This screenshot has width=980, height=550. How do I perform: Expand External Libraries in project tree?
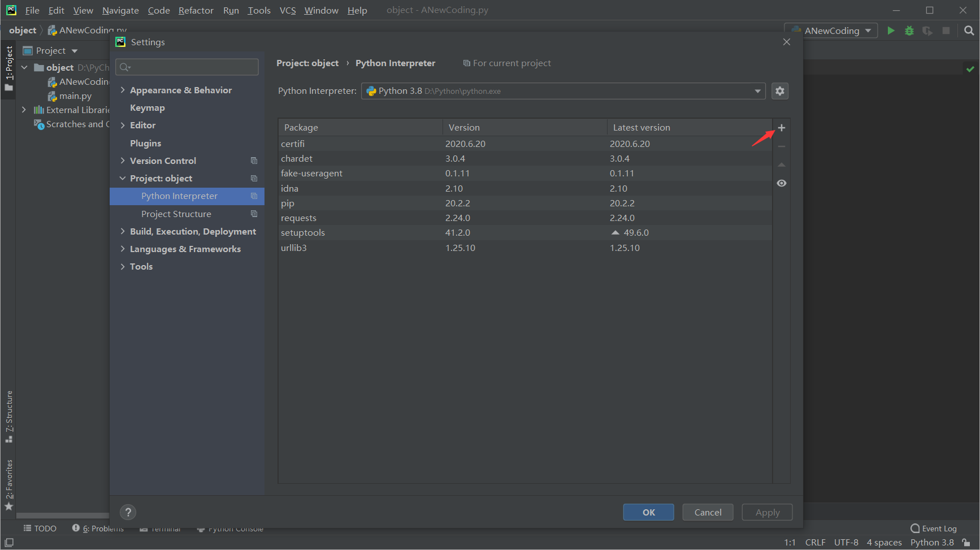pyautogui.click(x=24, y=110)
